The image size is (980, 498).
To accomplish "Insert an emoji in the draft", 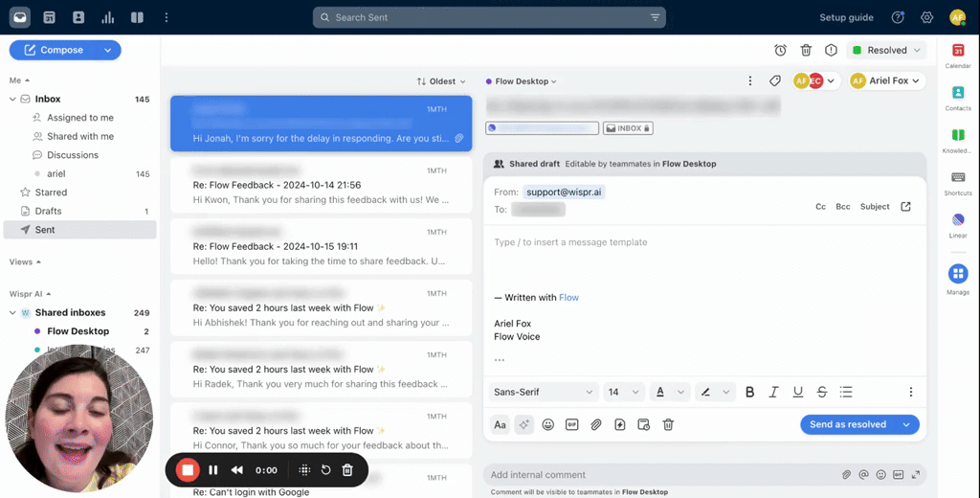I will pos(548,425).
